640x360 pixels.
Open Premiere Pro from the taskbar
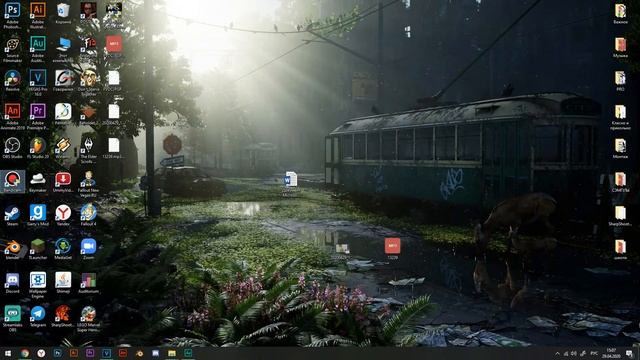tap(90, 353)
